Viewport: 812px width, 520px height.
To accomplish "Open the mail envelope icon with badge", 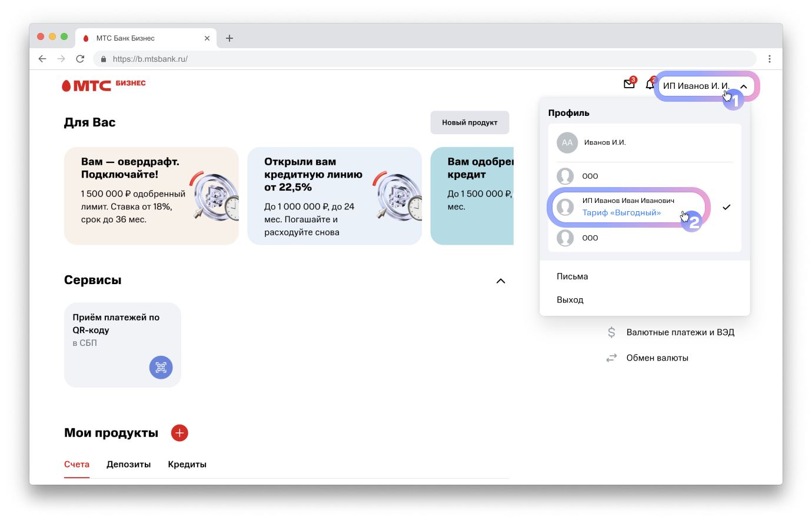I will point(629,84).
